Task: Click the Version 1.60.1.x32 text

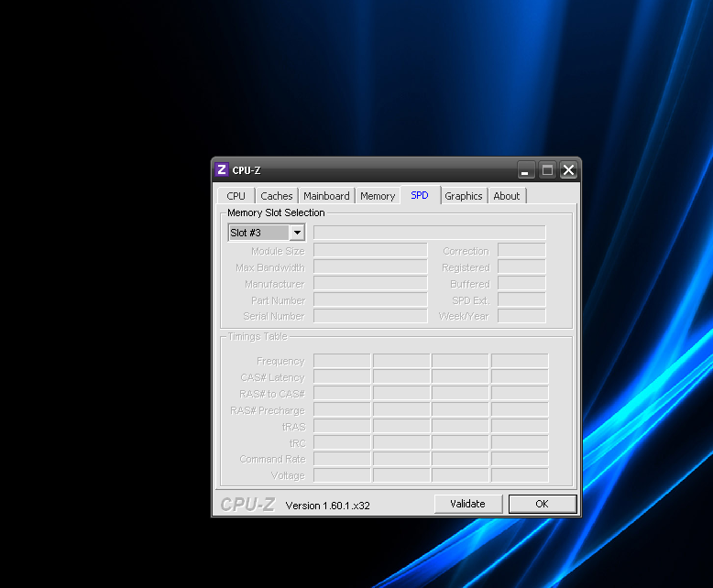Action: pyautogui.click(x=327, y=506)
